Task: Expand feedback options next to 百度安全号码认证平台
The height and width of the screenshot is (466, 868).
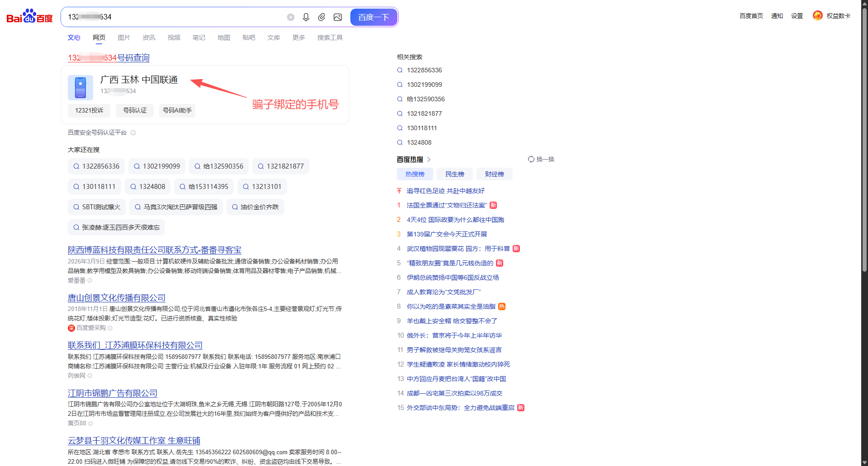Action: 133,132
